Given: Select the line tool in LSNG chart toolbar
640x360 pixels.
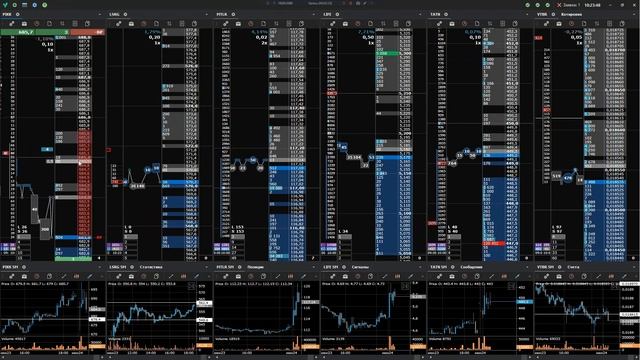Looking at the screenshot, I should point(171,276).
